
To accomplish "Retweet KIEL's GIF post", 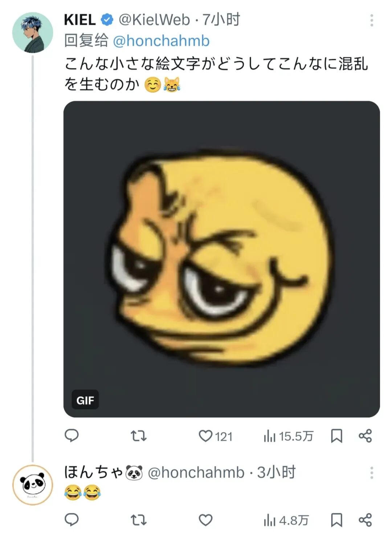I will [138, 435].
